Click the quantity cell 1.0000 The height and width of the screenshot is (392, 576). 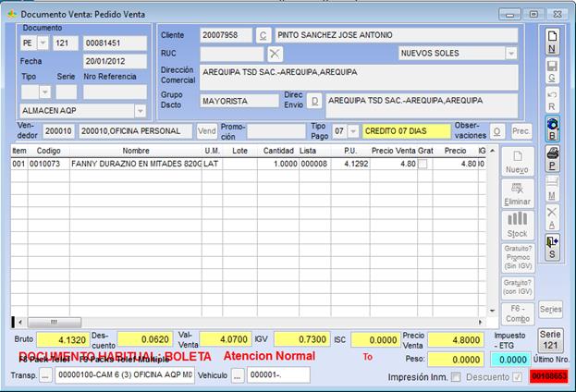[x=278, y=164]
